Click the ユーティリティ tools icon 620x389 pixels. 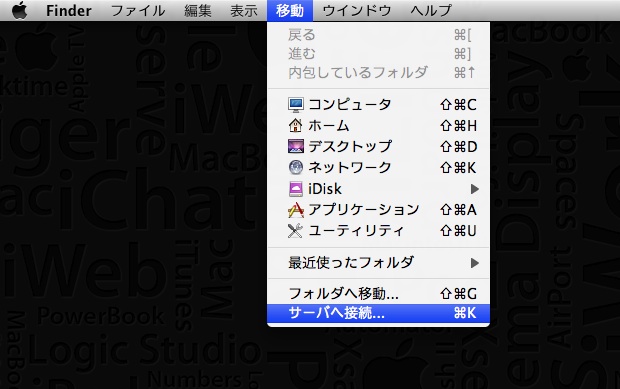click(x=296, y=230)
